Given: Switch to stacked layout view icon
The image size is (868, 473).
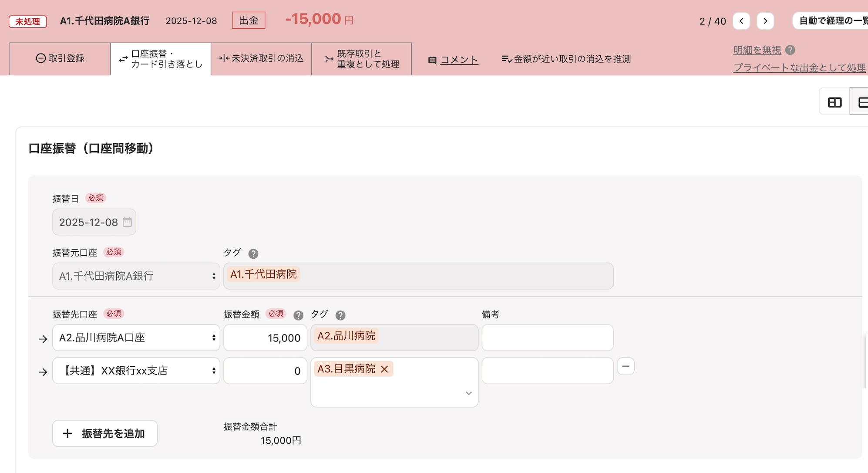Looking at the screenshot, I should [x=860, y=102].
